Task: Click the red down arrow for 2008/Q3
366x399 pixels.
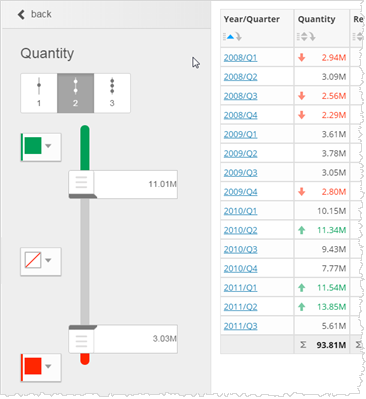Action: [x=302, y=96]
